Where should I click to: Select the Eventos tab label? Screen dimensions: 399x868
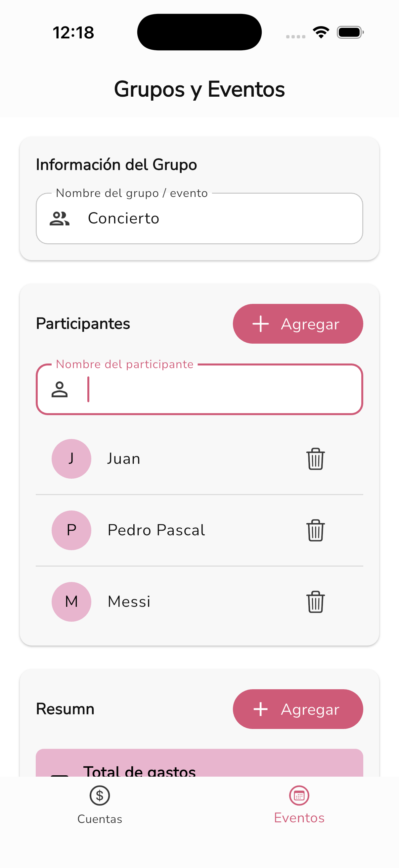[299, 818]
